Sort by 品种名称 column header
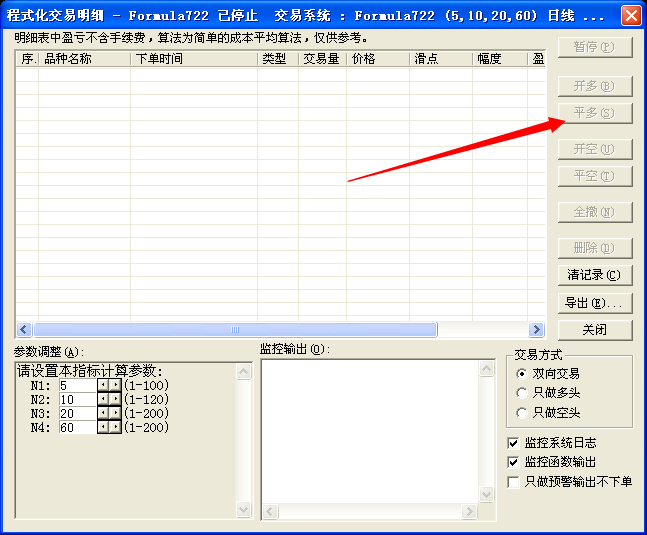647x535 pixels. pyautogui.click(x=85, y=59)
